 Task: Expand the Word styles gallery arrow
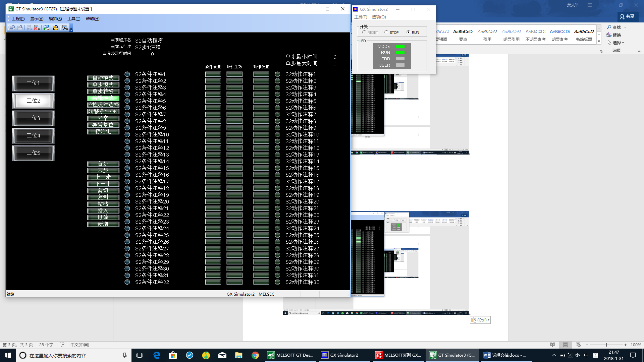click(x=599, y=42)
